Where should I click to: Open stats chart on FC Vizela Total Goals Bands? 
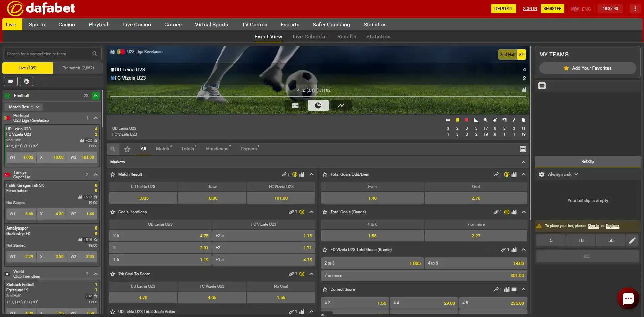(514, 250)
